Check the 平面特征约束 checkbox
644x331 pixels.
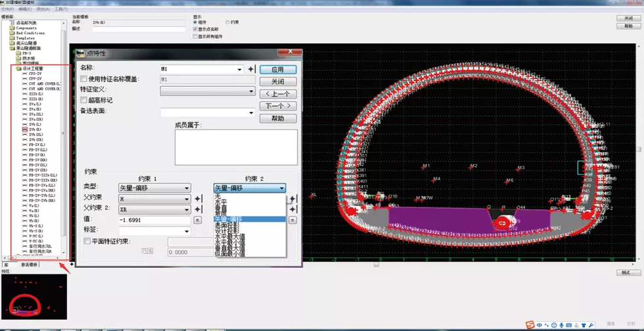coord(87,241)
